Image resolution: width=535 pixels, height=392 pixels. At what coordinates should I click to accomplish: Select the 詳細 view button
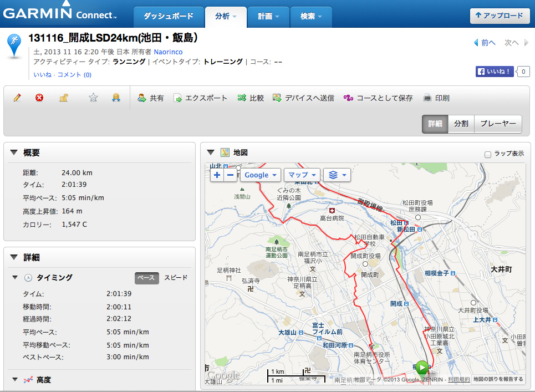(435, 124)
